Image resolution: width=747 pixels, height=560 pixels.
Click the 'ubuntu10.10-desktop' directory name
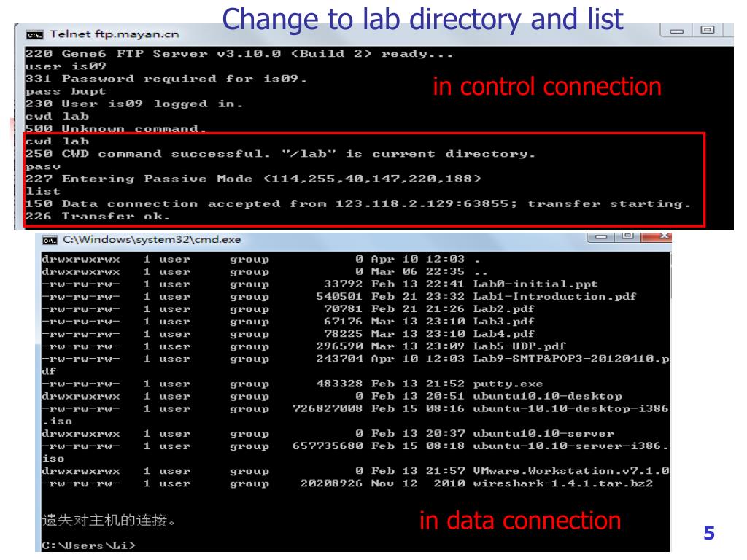[x=547, y=396]
